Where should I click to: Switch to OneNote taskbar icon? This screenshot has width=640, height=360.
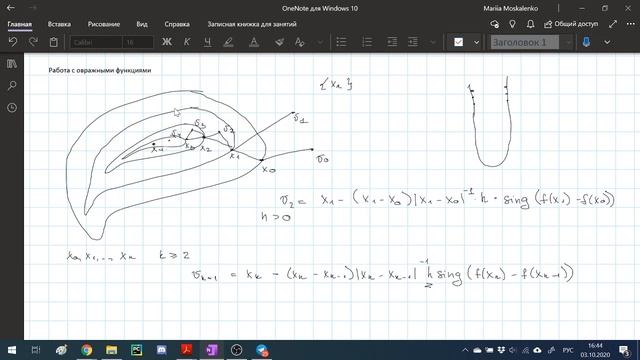(211, 350)
